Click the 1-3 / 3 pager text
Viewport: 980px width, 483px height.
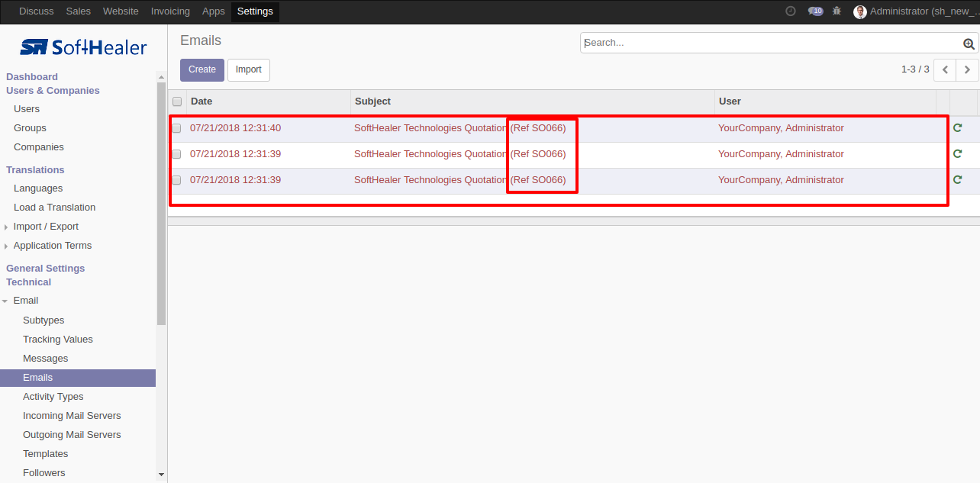[x=915, y=69]
